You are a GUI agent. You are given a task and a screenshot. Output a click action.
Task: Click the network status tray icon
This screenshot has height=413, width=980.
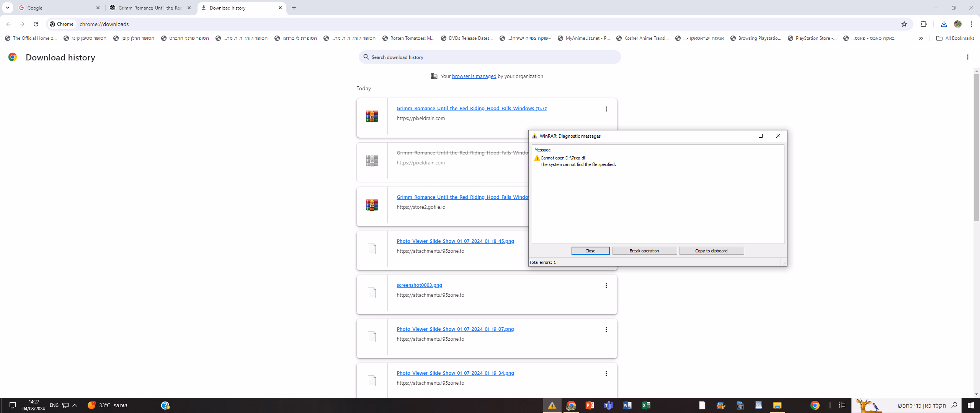coord(65,405)
